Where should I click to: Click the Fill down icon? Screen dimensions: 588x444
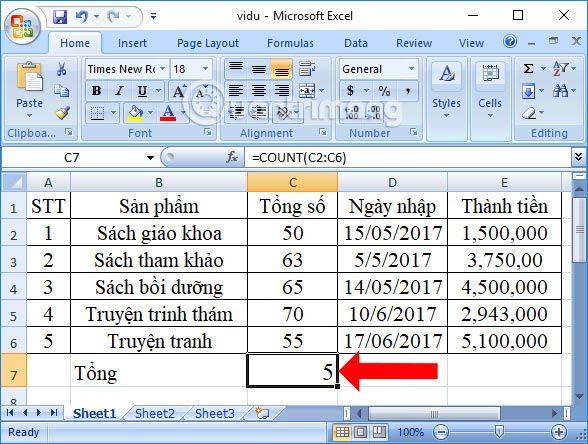[528, 91]
